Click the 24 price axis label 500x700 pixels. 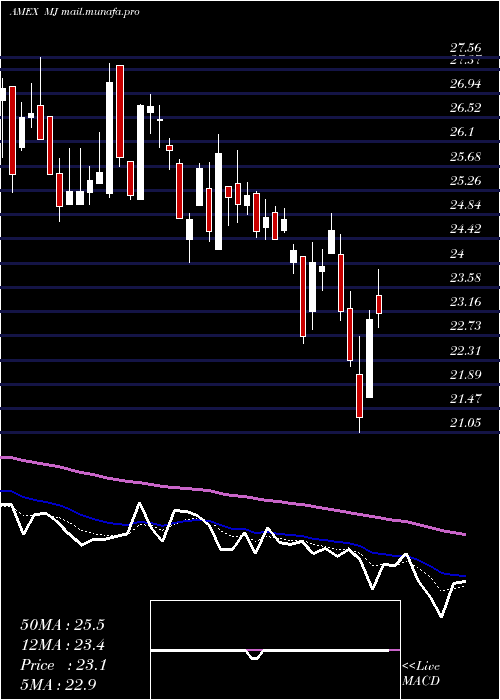[x=457, y=254]
